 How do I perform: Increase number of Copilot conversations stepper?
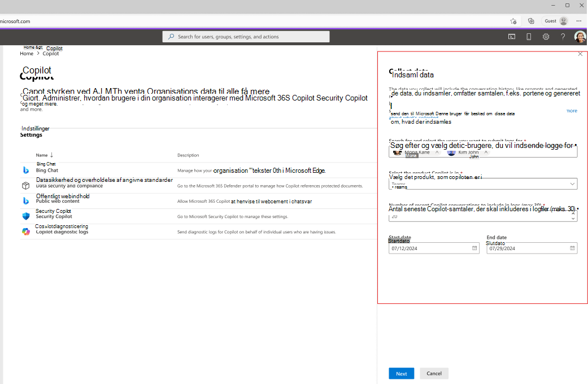click(573, 213)
